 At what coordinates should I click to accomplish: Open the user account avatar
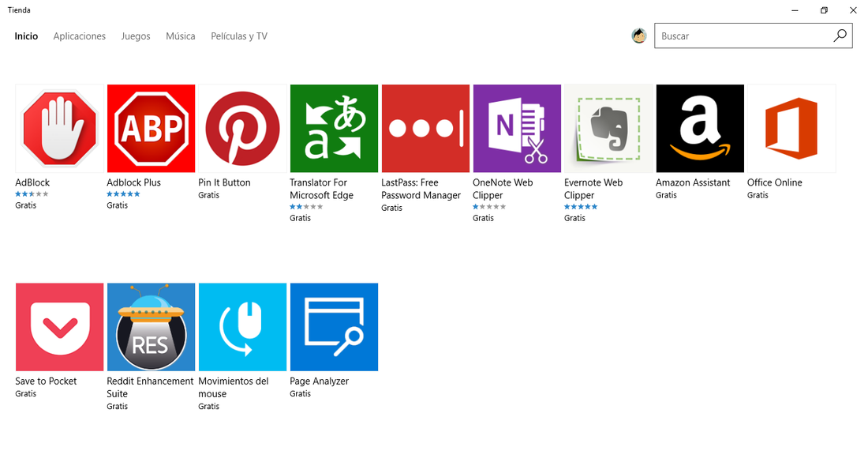tap(639, 36)
